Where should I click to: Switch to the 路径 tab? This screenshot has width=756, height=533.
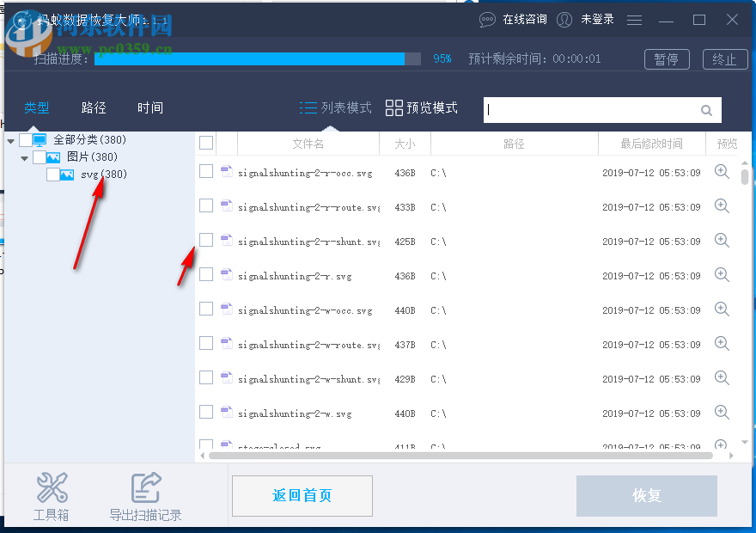pos(93,107)
